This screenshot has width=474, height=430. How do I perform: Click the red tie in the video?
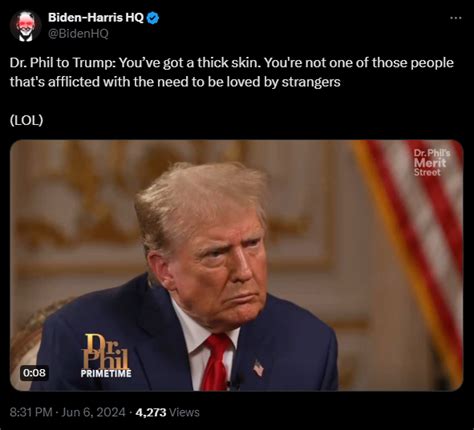coord(217,362)
